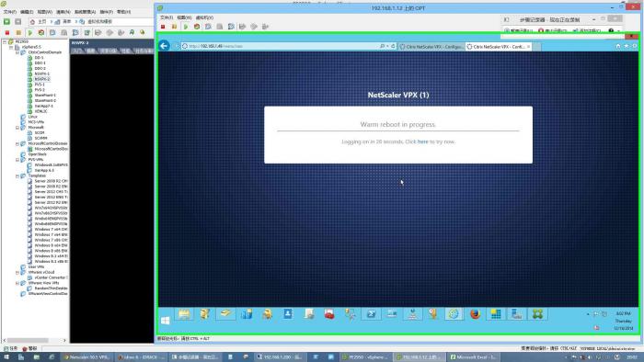Open Firefox from the guest VM taskbar
This screenshot has width=644, height=362.
(x=475, y=314)
